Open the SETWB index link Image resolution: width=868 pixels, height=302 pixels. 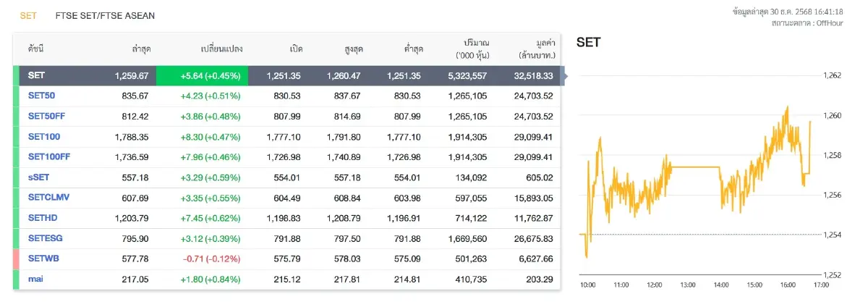43,258
